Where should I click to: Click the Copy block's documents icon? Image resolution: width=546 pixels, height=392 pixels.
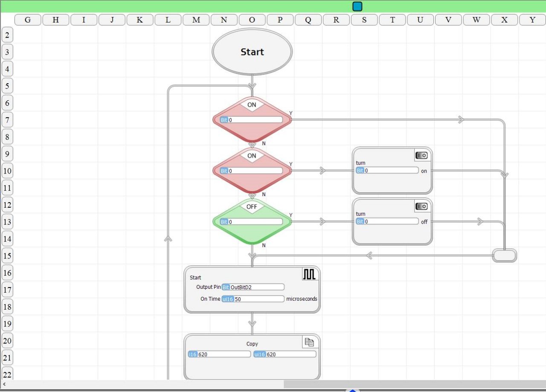[309, 342]
